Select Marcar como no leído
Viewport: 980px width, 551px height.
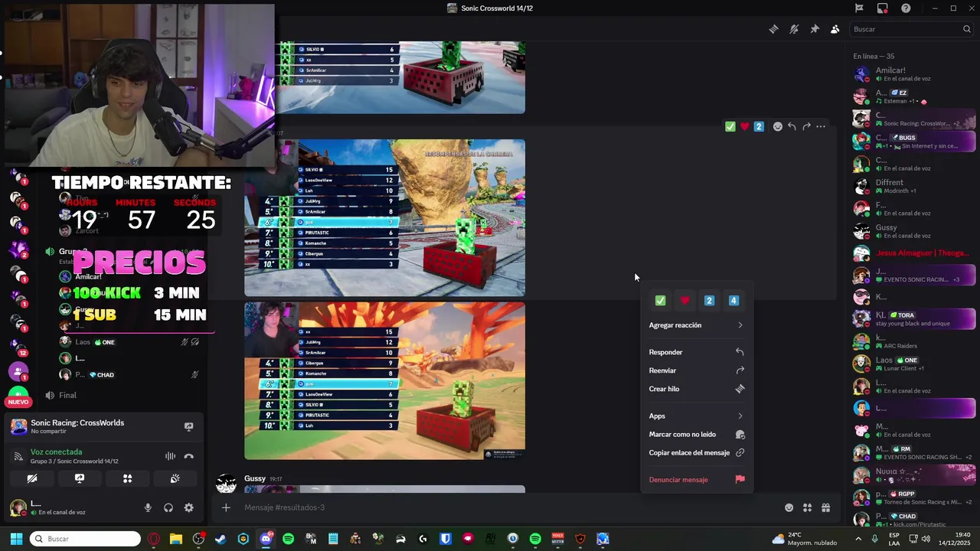(x=697, y=434)
